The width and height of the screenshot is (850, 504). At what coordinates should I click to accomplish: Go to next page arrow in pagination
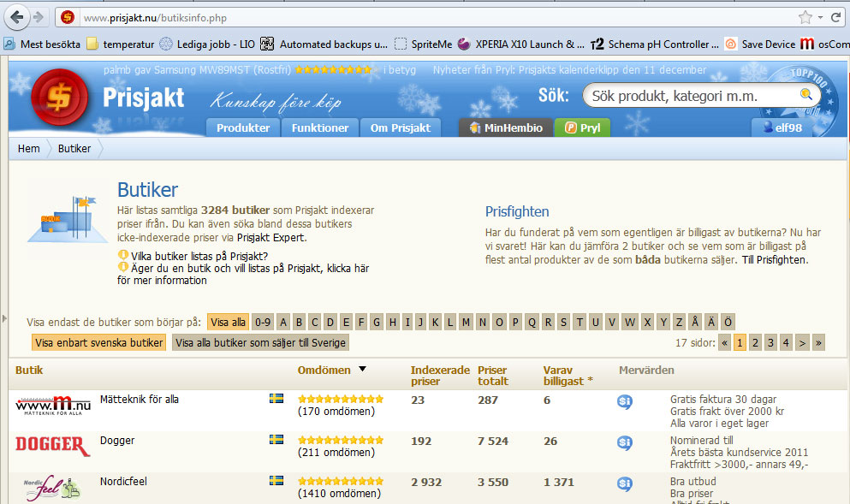point(802,342)
